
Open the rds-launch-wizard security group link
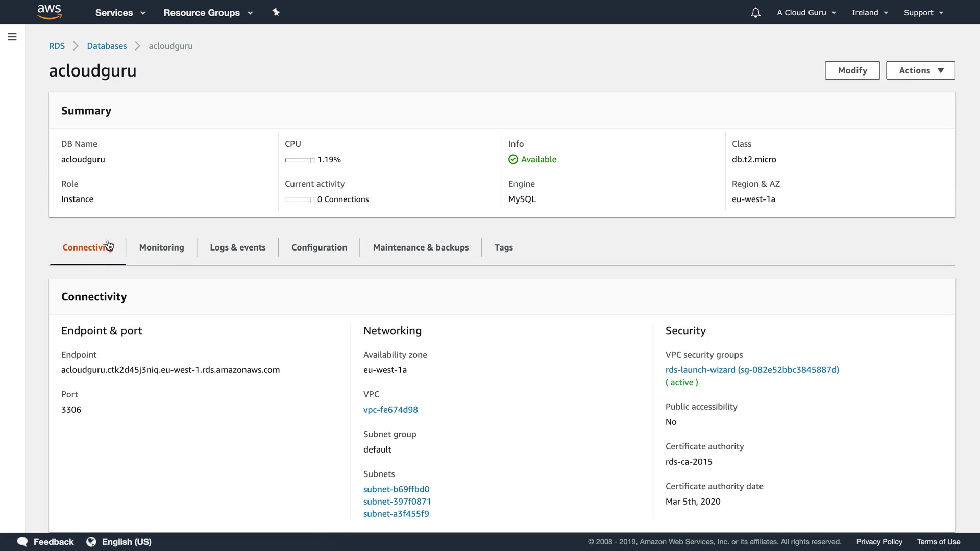[752, 370]
